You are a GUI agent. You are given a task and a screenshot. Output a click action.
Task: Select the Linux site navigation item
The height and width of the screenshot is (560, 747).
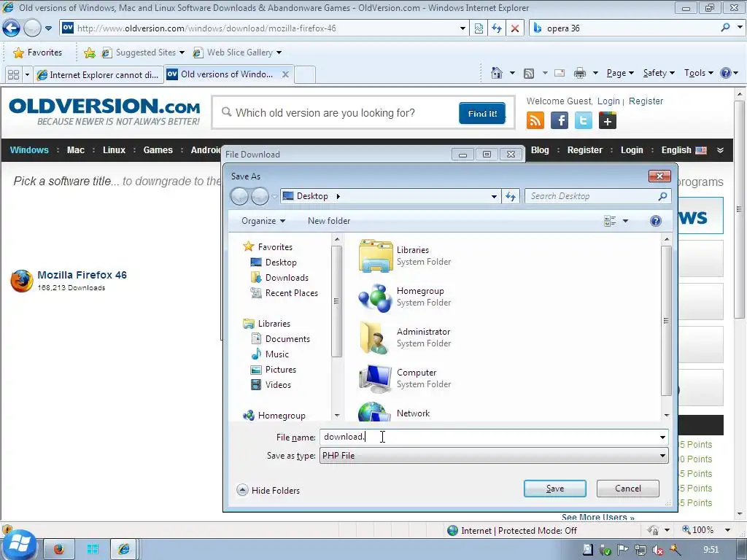coord(114,150)
